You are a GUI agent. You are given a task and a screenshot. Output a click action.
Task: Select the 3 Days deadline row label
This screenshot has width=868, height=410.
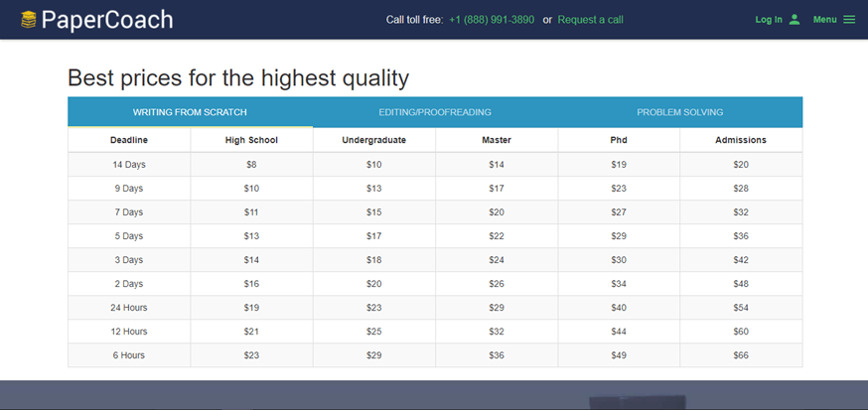tap(129, 260)
